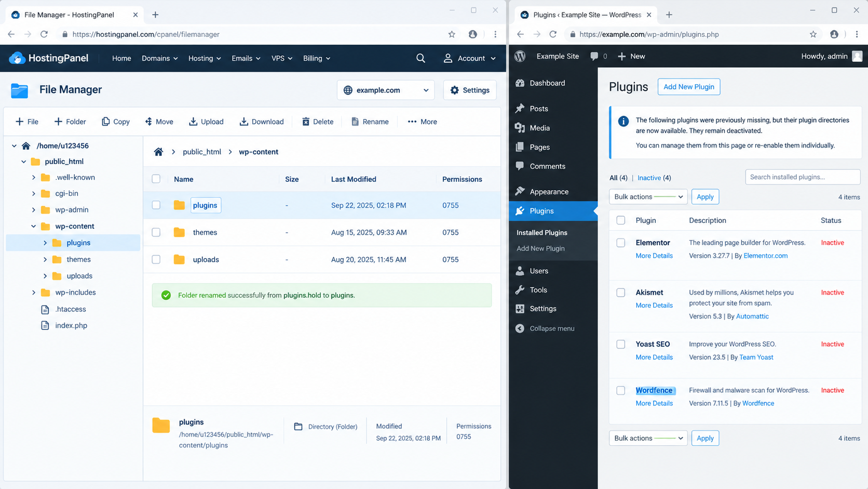Open the Emails menu in HostingPanel nav
Image resolution: width=868 pixels, height=489 pixels.
[246, 58]
